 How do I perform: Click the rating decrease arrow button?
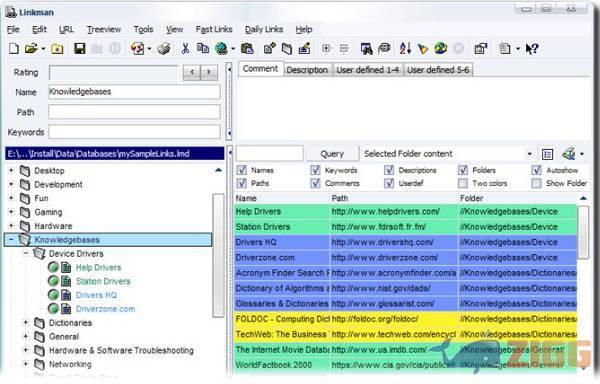point(192,72)
